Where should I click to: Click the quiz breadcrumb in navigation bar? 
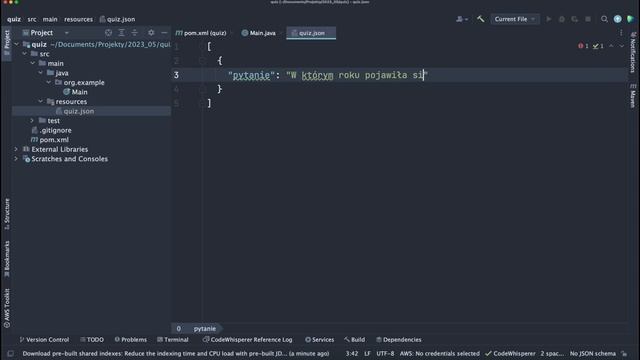[13, 19]
